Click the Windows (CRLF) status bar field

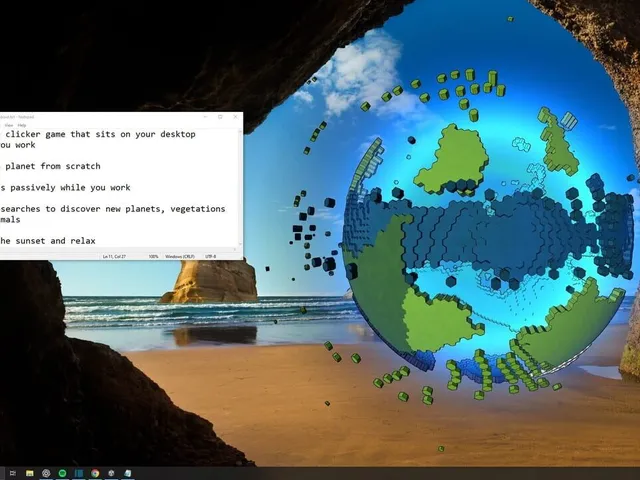point(180,256)
